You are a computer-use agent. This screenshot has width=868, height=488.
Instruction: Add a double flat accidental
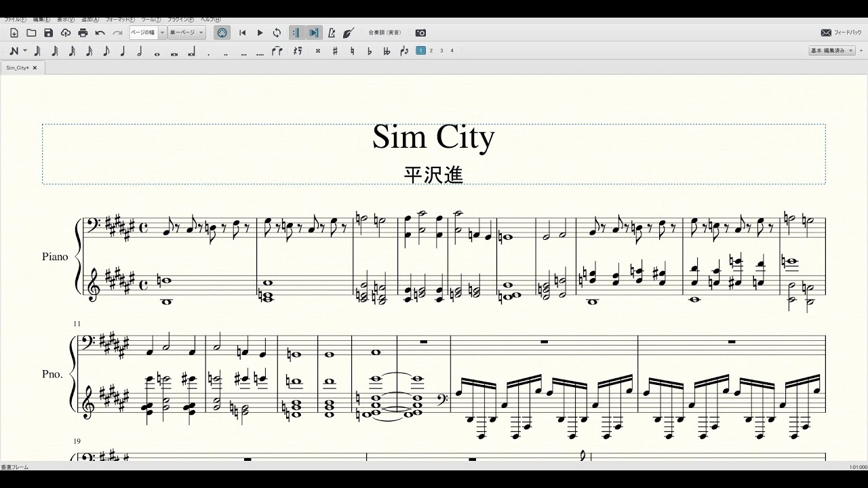click(x=387, y=51)
